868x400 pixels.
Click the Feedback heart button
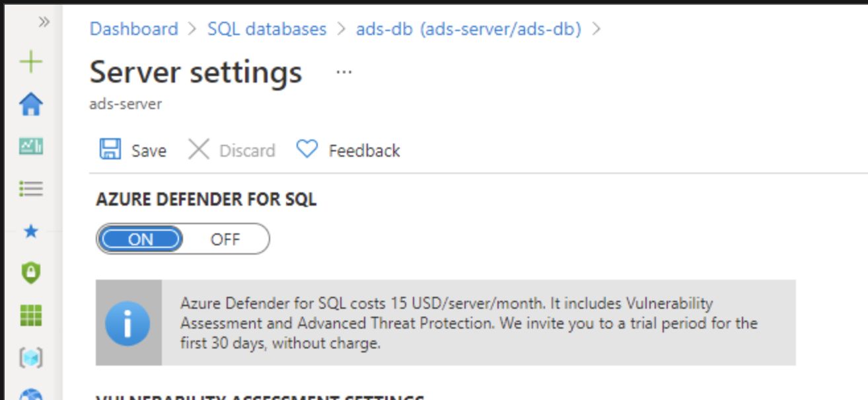348,150
